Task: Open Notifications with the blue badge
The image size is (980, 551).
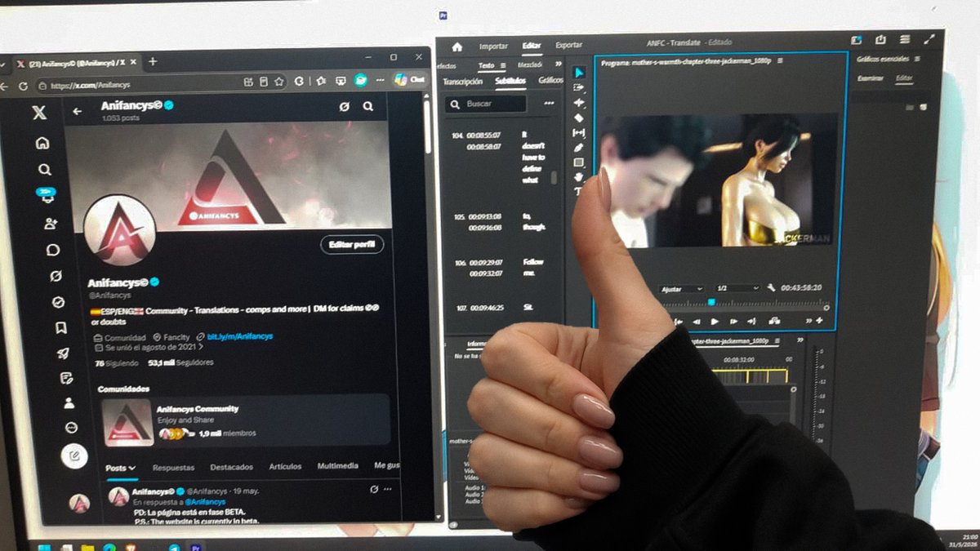Action: tap(46, 196)
